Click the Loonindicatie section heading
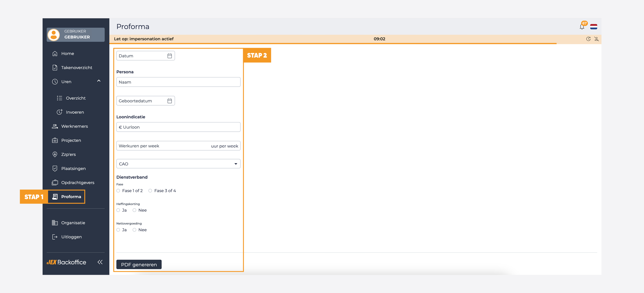The image size is (644, 293). tap(131, 117)
